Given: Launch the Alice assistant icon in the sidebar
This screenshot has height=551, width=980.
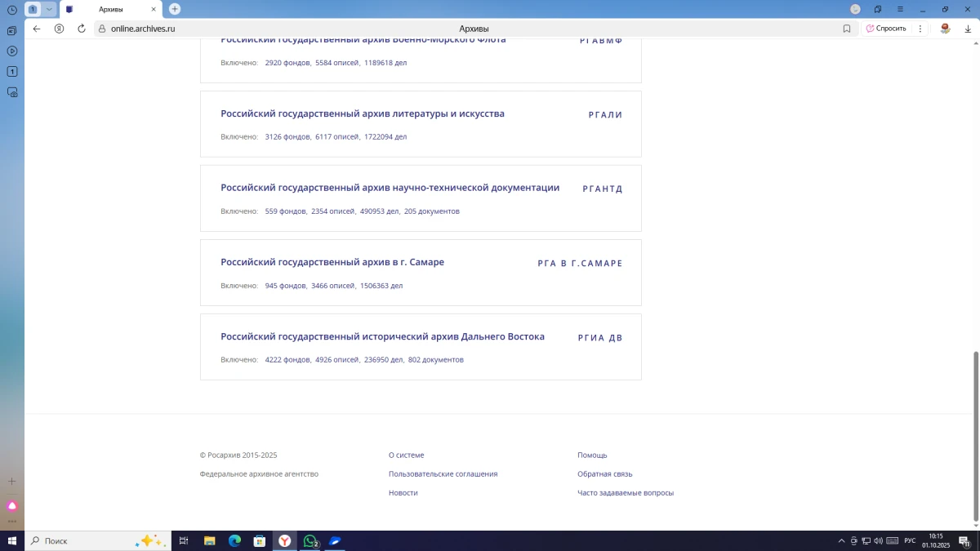Looking at the screenshot, I should pyautogui.click(x=12, y=506).
